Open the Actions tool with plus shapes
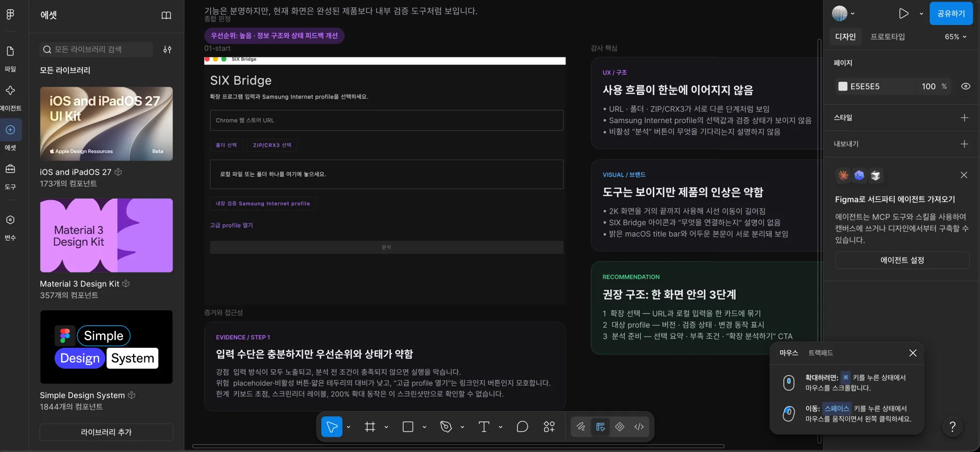The height and width of the screenshot is (452, 980). pos(549,427)
